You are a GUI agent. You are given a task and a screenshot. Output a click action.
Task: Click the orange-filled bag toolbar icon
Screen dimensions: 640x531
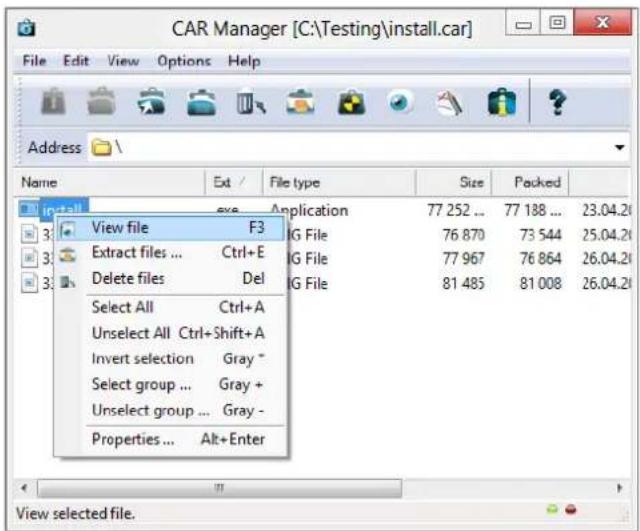(x=300, y=101)
